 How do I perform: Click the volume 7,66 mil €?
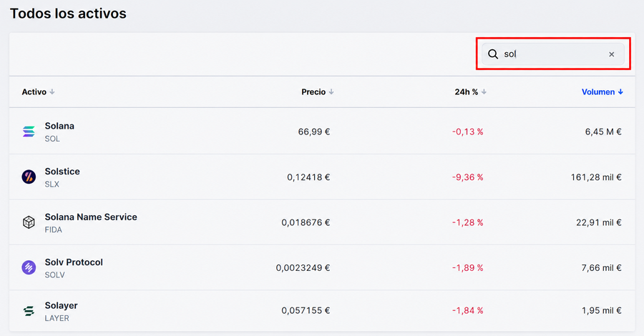(x=602, y=268)
